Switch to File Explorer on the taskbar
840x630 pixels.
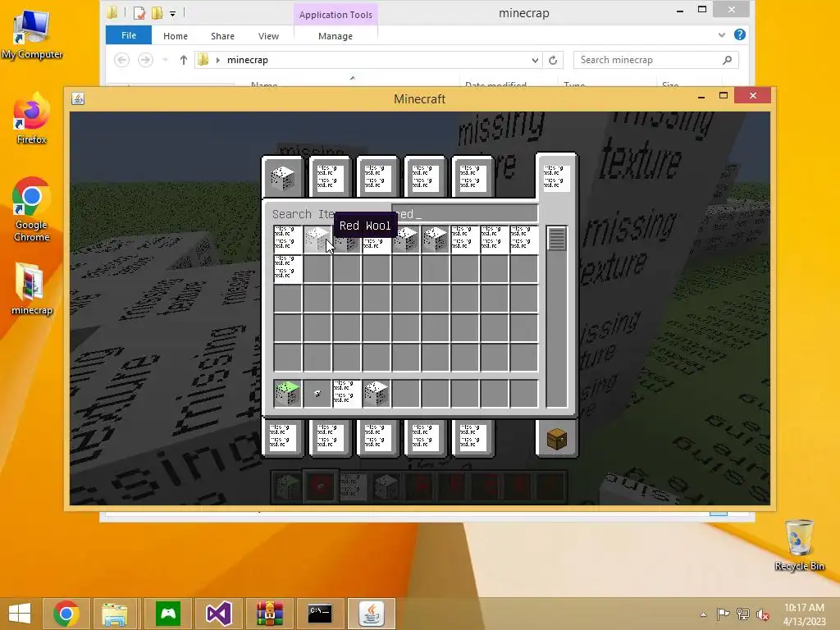click(x=115, y=614)
